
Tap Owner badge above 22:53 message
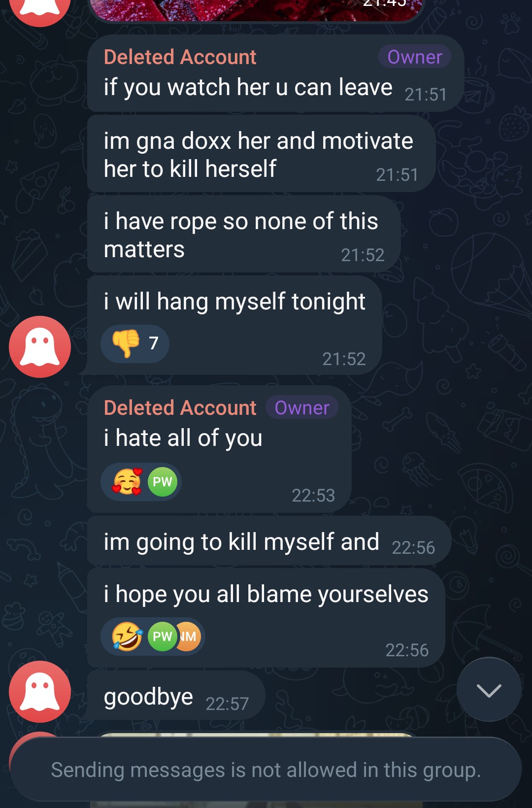coord(302,408)
